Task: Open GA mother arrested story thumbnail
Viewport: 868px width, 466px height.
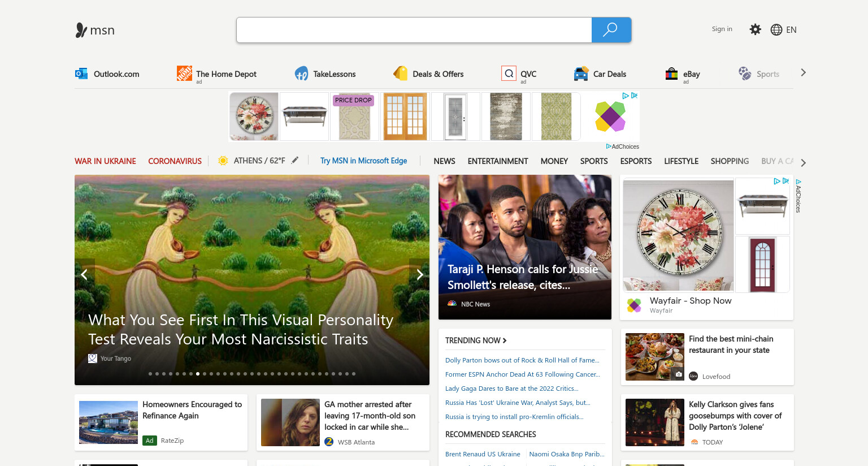Action: click(x=290, y=422)
